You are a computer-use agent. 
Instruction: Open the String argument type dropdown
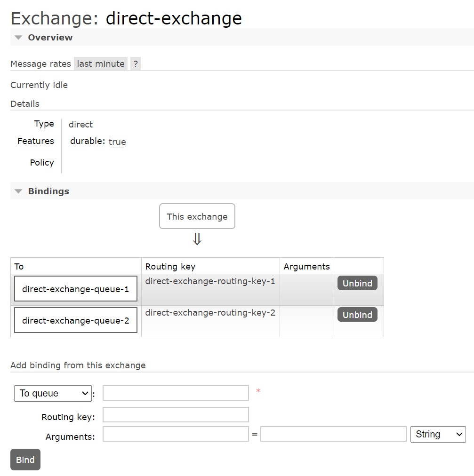pyautogui.click(x=438, y=435)
